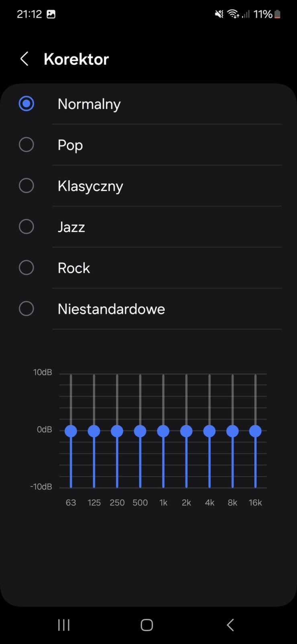Screen dimensions: 297x644
Task: Click the 1k band slider knob
Action: coord(163,431)
